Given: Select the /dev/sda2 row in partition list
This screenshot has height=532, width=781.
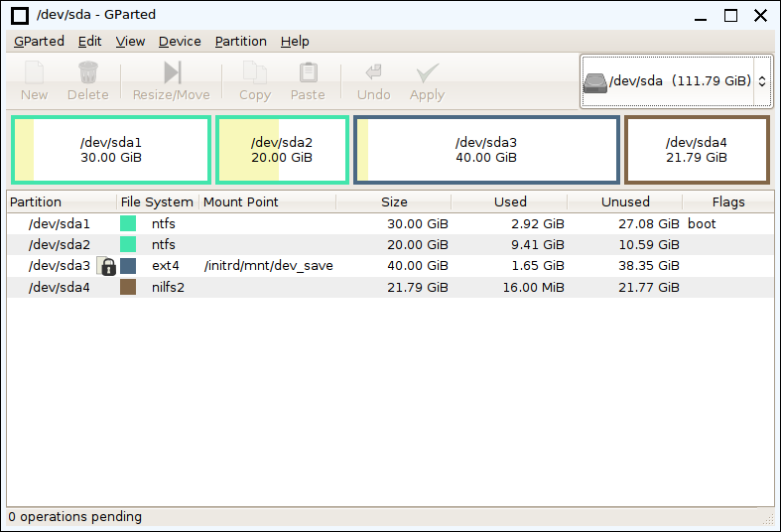Looking at the screenshot, I should pos(391,244).
